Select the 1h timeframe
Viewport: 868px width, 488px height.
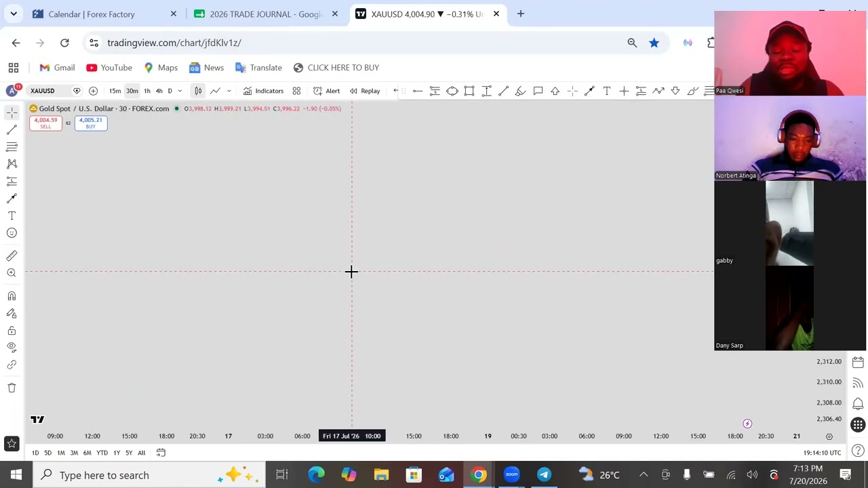click(x=146, y=91)
